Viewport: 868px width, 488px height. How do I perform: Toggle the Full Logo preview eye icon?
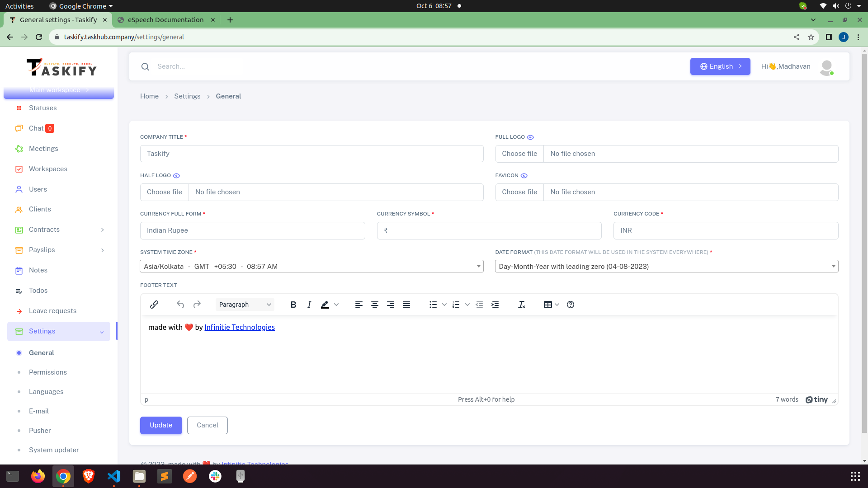(x=530, y=137)
